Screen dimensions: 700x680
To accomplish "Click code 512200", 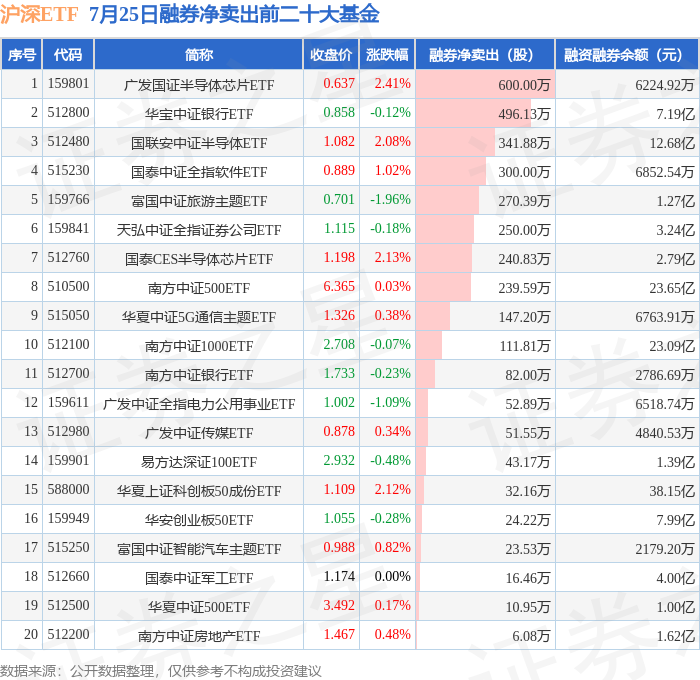I will click(x=68, y=635).
